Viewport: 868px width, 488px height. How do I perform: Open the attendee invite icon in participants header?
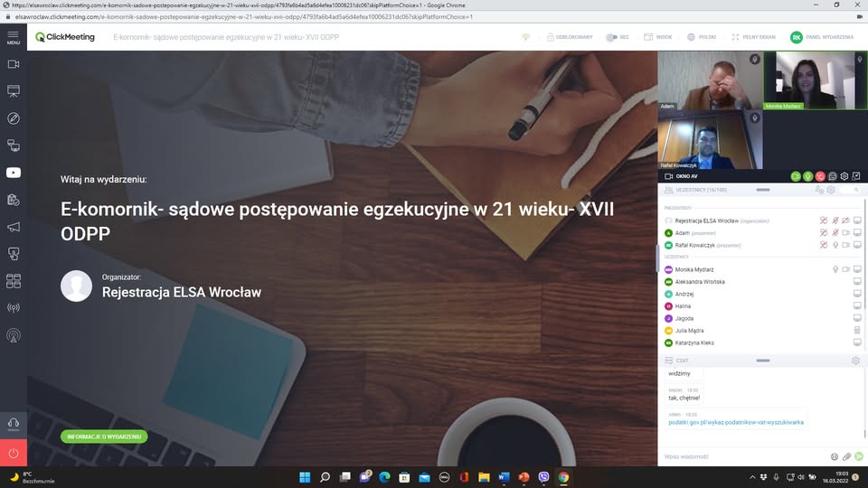click(819, 190)
